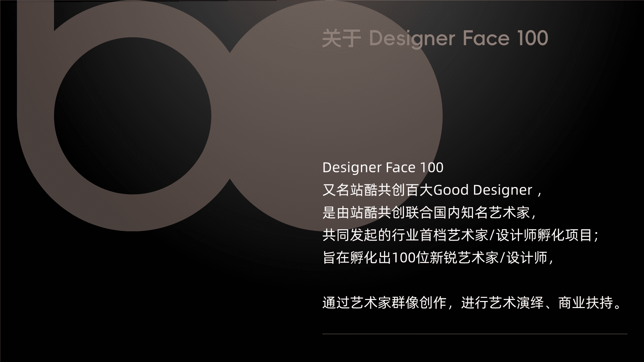Click the thin horizontal divider line below the text
Screen dimensions: 644x362
click(x=475, y=334)
